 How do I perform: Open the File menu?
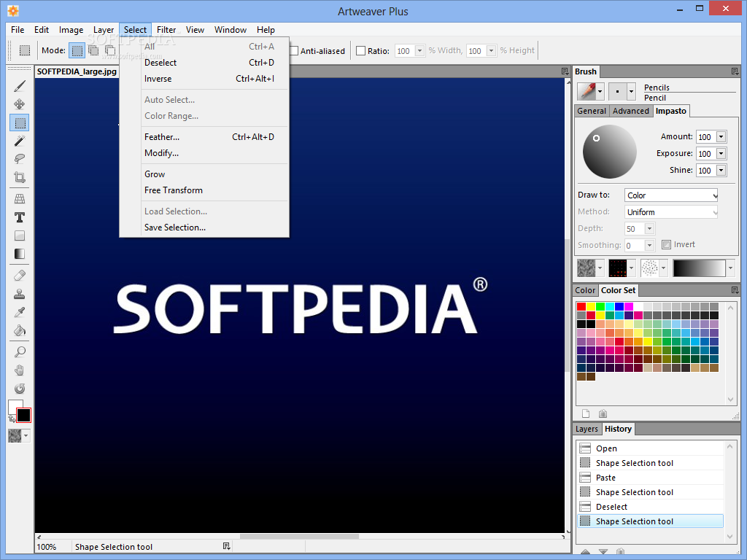pyautogui.click(x=18, y=29)
